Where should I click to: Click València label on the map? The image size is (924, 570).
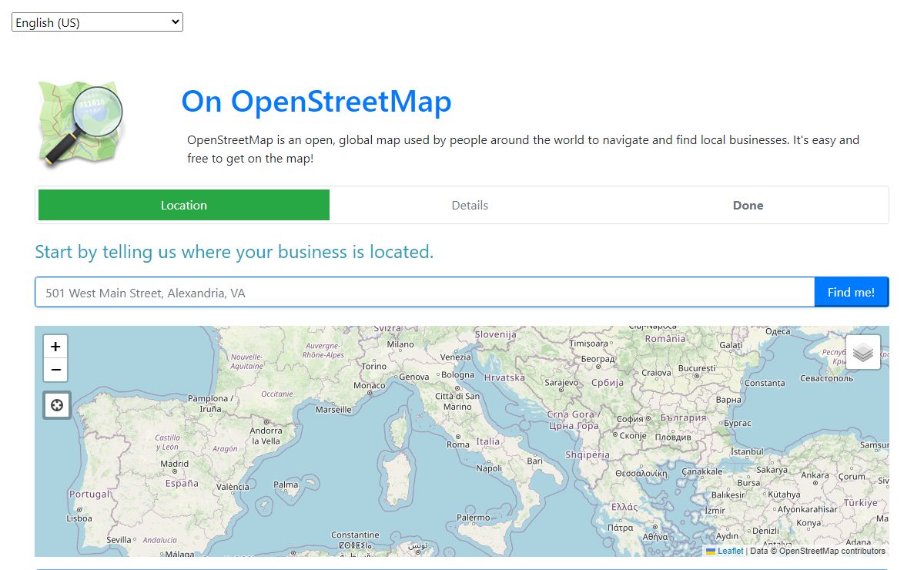point(233,486)
